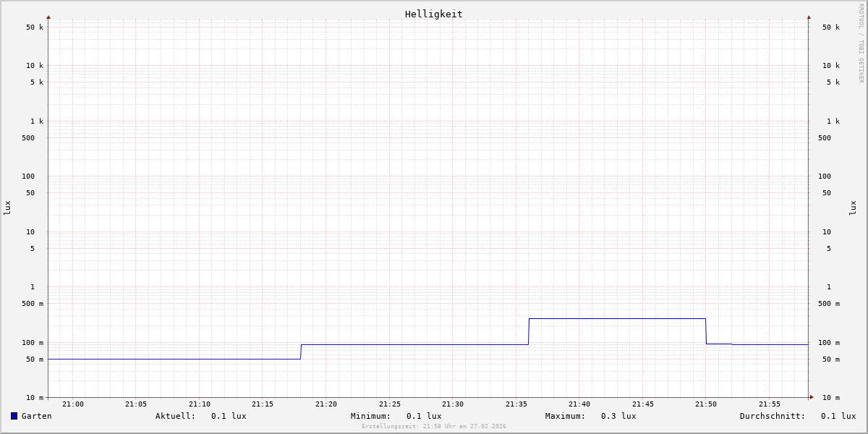The image size is (868, 434).
Task: Click "10 k" on the right lux axis
Action: click(x=831, y=66)
